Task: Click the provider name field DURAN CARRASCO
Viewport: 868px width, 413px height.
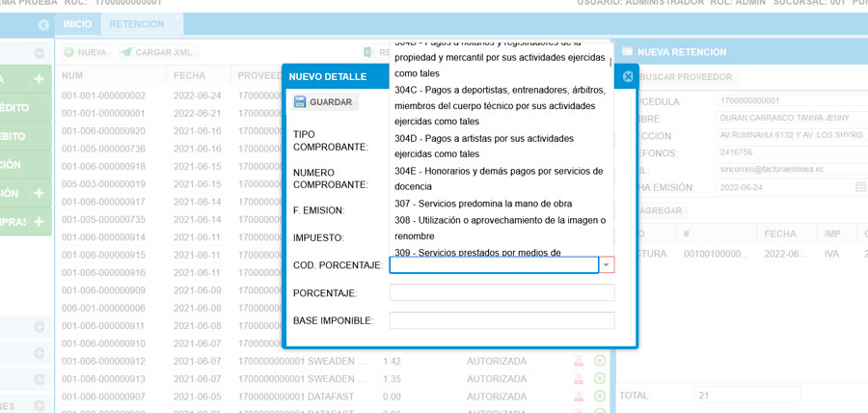Action: coord(792,118)
